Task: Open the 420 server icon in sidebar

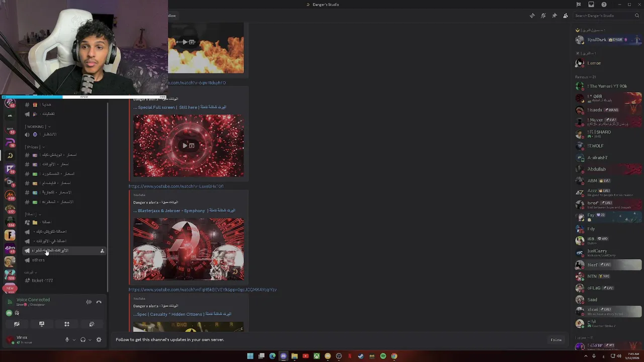Action: [10, 248]
